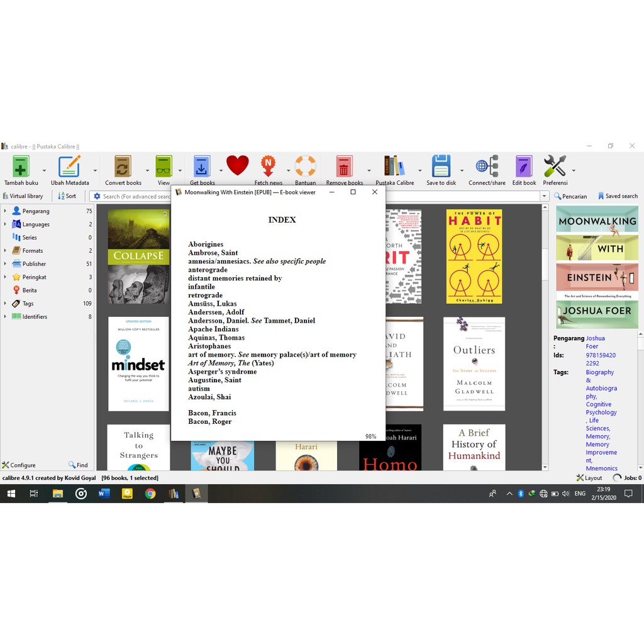Select the Series category
644x644 pixels.
(x=29, y=237)
